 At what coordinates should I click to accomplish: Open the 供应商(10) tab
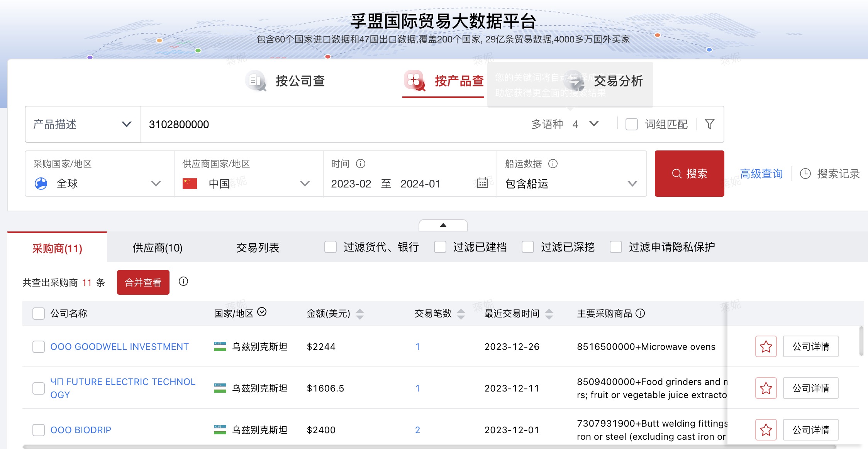coord(157,247)
